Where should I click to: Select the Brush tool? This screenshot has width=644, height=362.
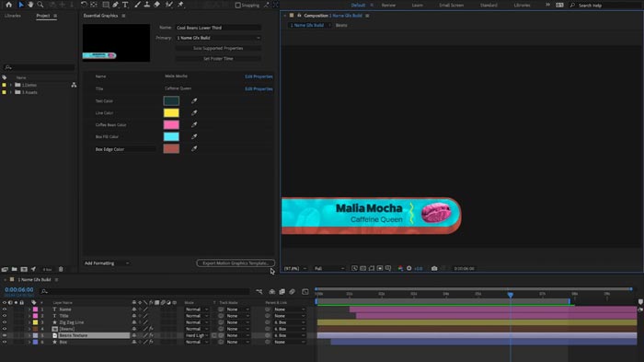137,5
